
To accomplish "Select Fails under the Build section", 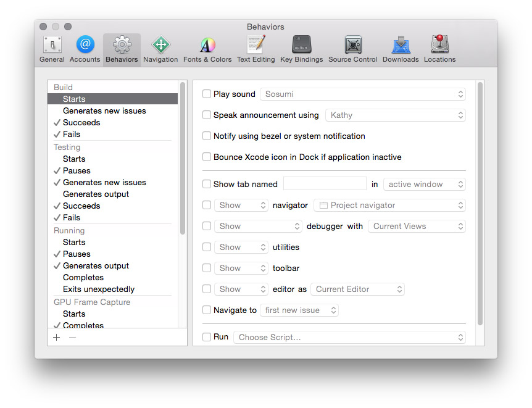I will tap(113, 134).
